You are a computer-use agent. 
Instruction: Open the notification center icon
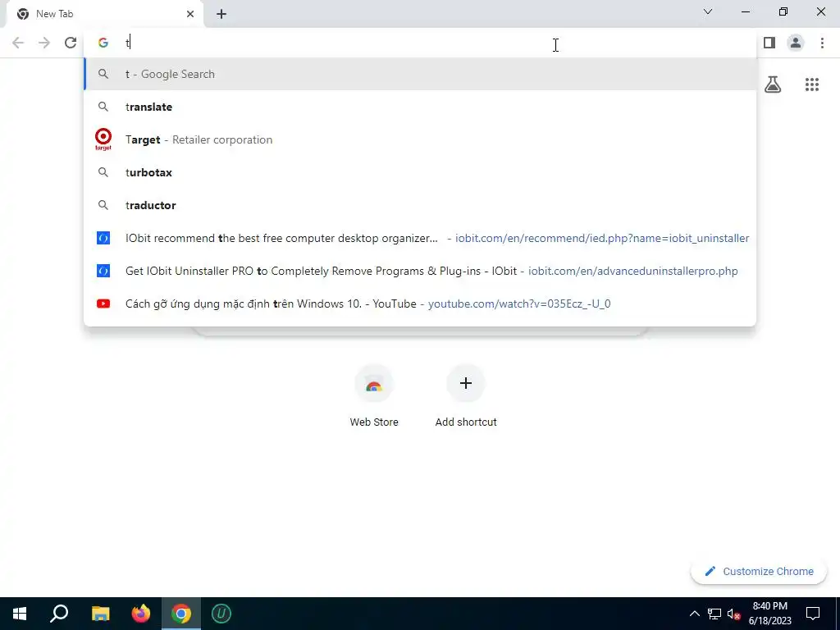point(813,614)
